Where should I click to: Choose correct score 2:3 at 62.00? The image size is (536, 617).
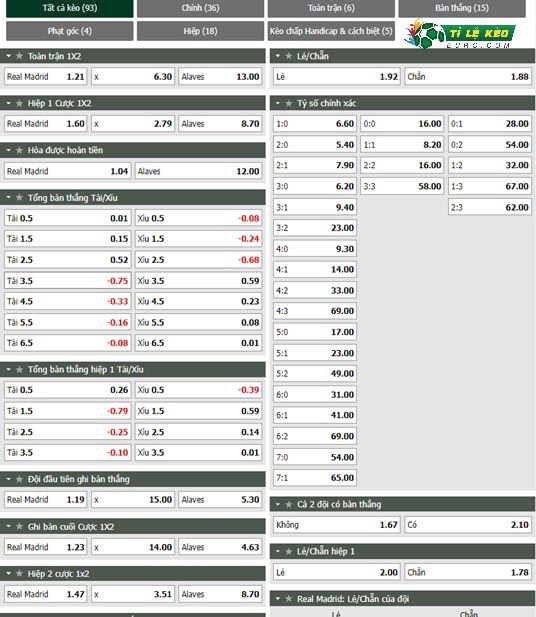[x=490, y=207]
